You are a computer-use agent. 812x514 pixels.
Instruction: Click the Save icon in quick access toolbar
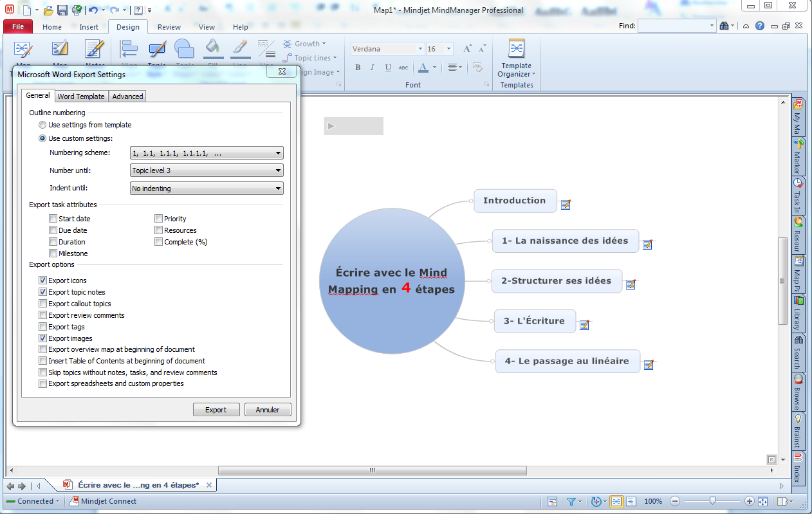tap(62, 10)
